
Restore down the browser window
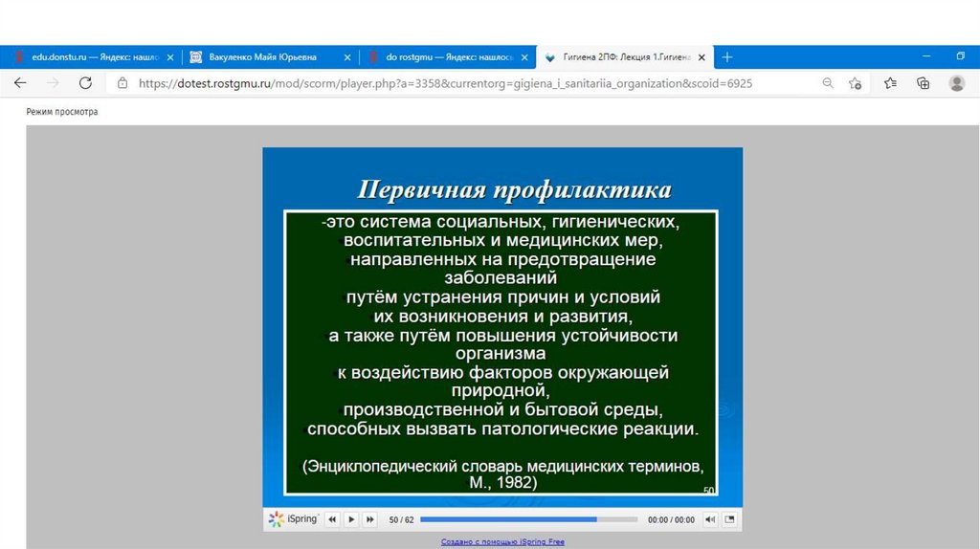point(961,56)
